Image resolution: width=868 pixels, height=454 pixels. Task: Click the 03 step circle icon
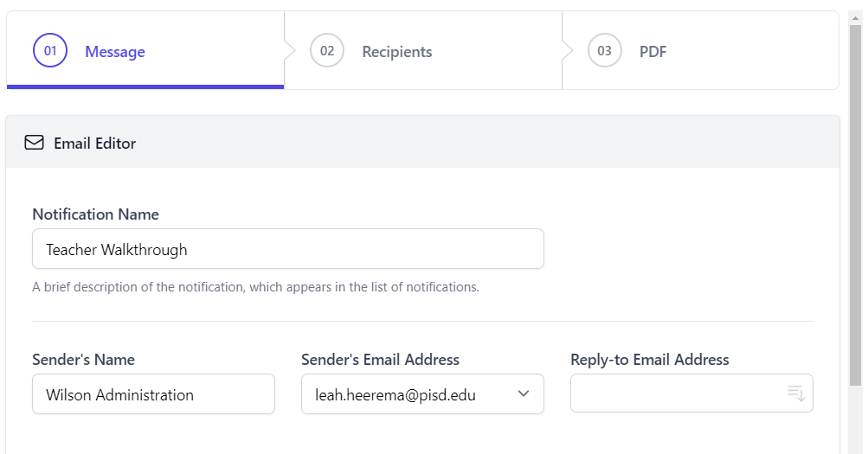coord(605,51)
